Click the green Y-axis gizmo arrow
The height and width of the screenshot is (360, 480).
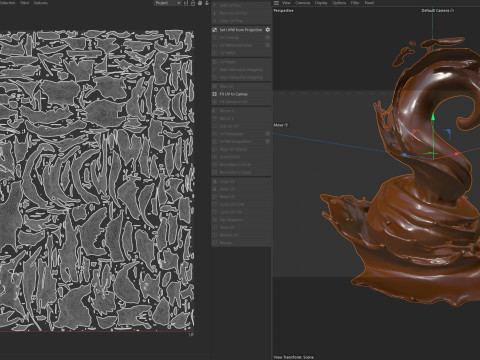click(x=433, y=117)
